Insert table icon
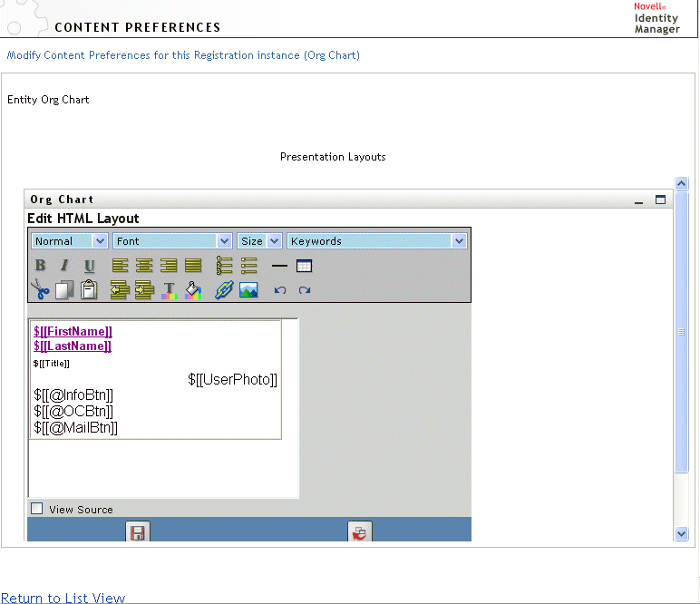The image size is (700, 604). pyautogui.click(x=304, y=266)
